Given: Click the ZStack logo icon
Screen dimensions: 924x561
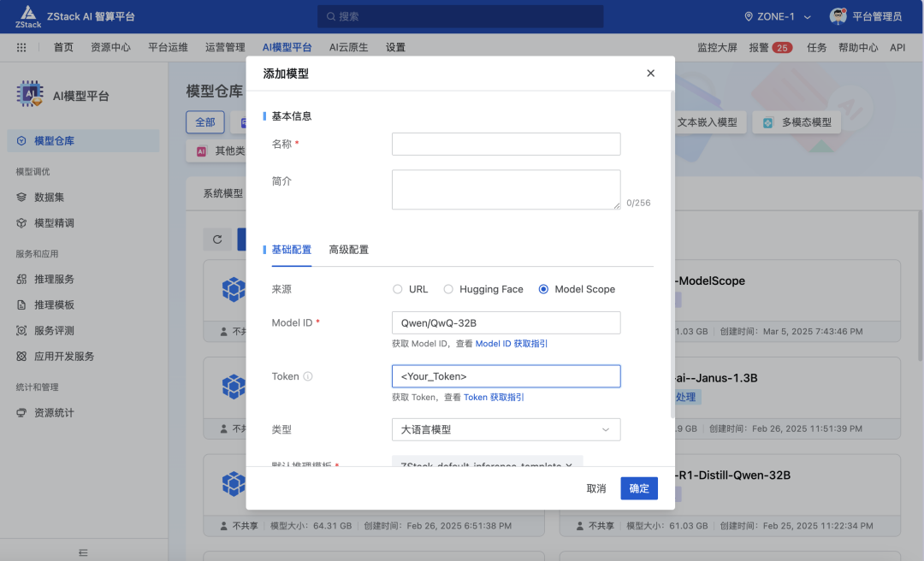Looking at the screenshot, I should 27,16.
